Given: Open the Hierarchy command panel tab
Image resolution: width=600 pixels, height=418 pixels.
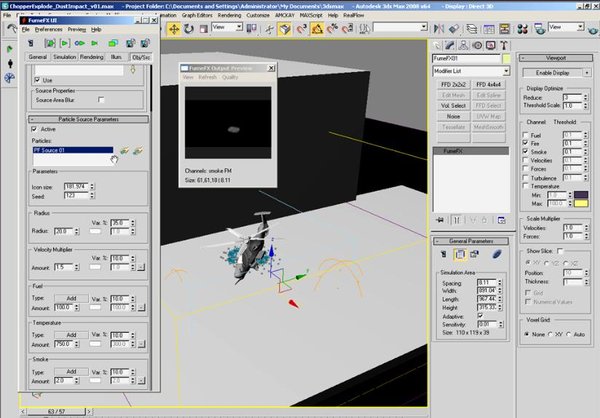Looking at the screenshot, I should click(x=463, y=47).
